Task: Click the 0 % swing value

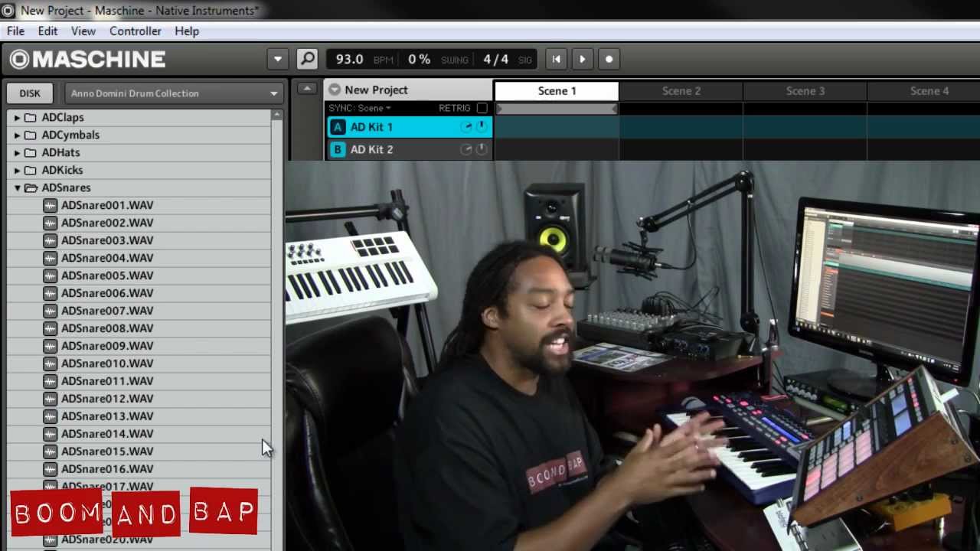Action: pyautogui.click(x=420, y=59)
